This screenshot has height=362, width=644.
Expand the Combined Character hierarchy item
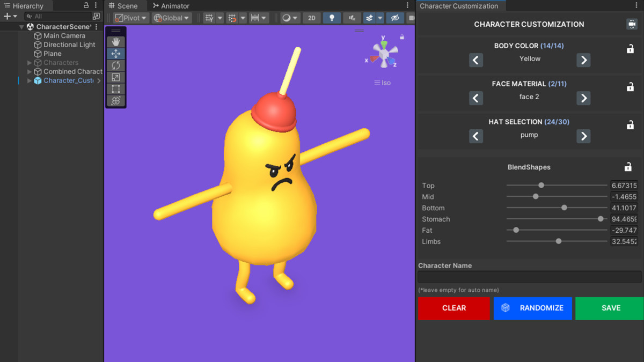tap(29, 71)
